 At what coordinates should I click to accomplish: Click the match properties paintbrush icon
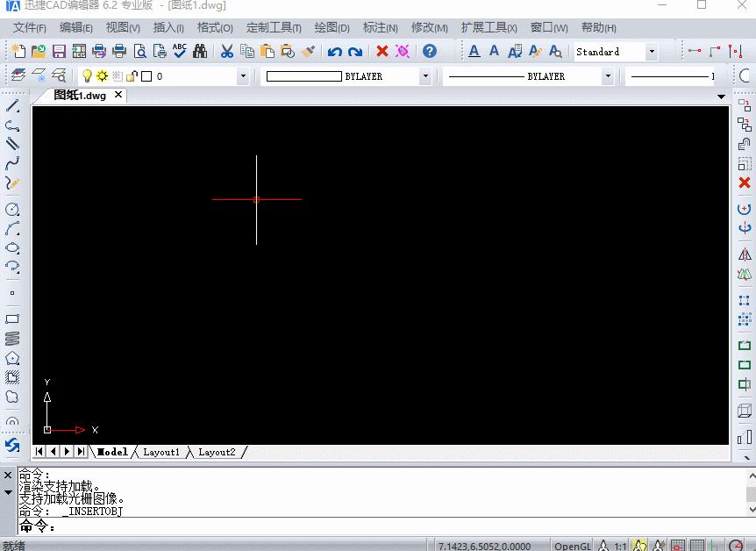[x=308, y=51]
